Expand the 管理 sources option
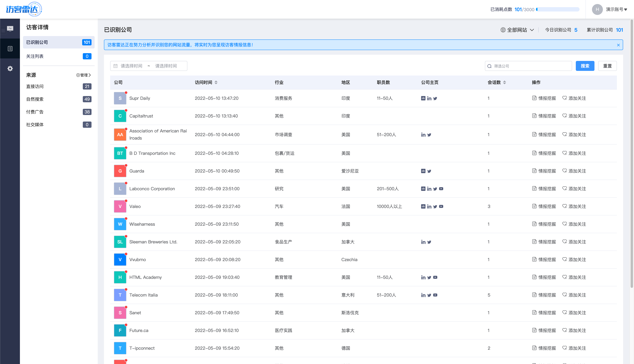Viewport: 634px width, 364px height. point(83,75)
